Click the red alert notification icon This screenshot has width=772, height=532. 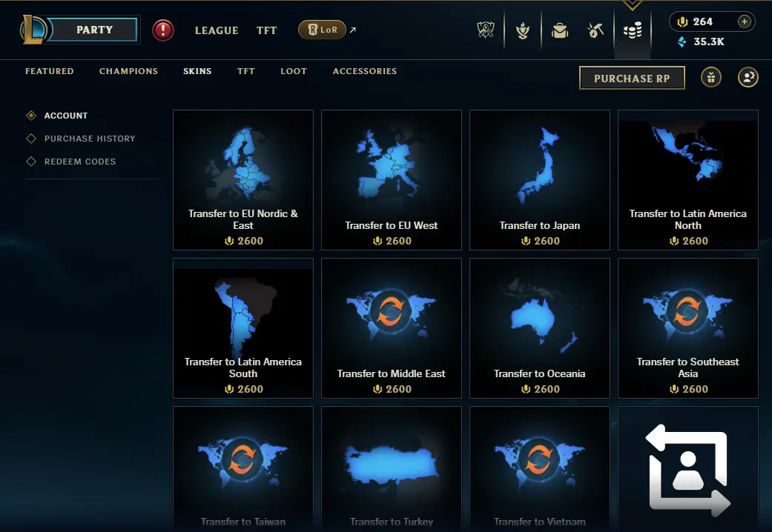(x=163, y=30)
